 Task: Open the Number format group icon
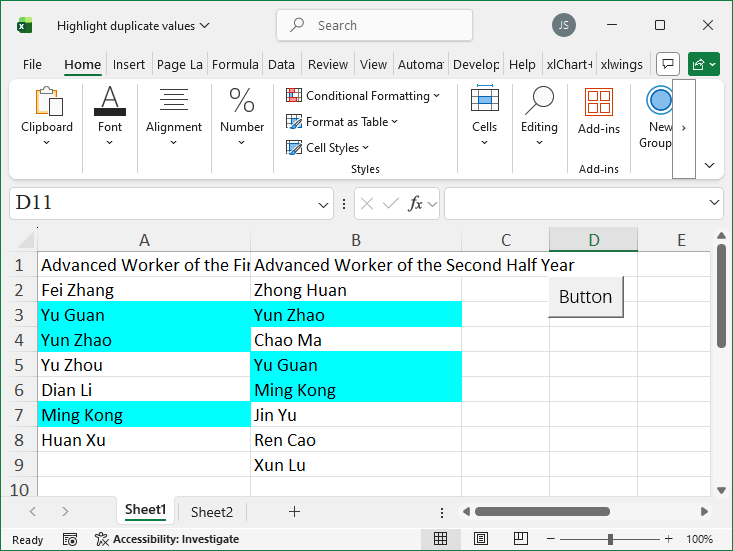(x=242, y=102)
